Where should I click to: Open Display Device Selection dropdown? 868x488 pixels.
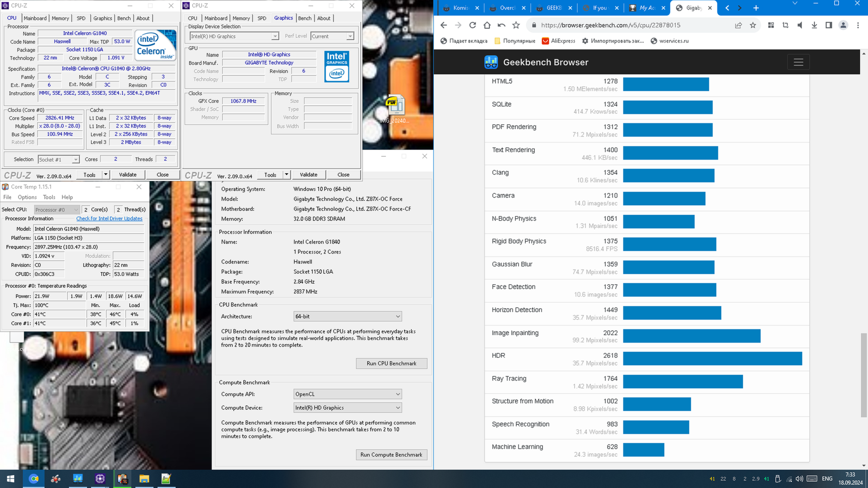tap(234, 36)
